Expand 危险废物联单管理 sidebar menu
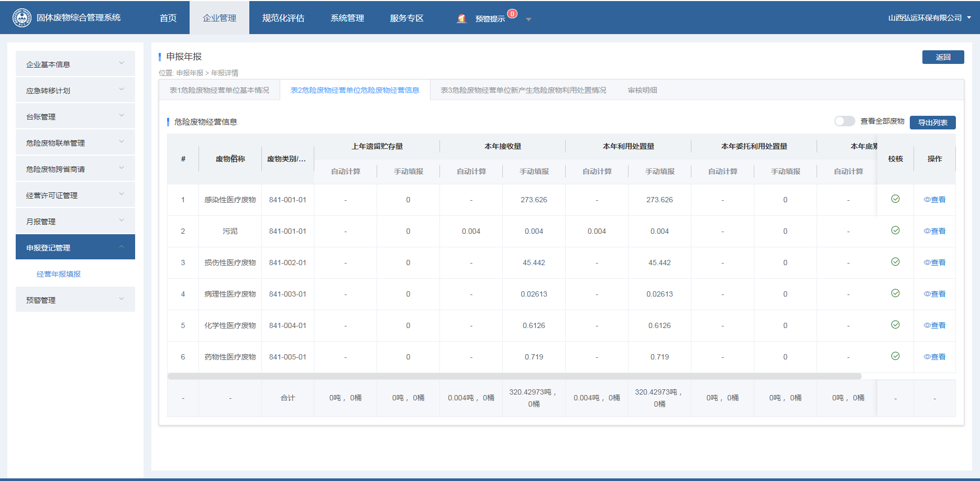980x481 pixels. [75, 143]
